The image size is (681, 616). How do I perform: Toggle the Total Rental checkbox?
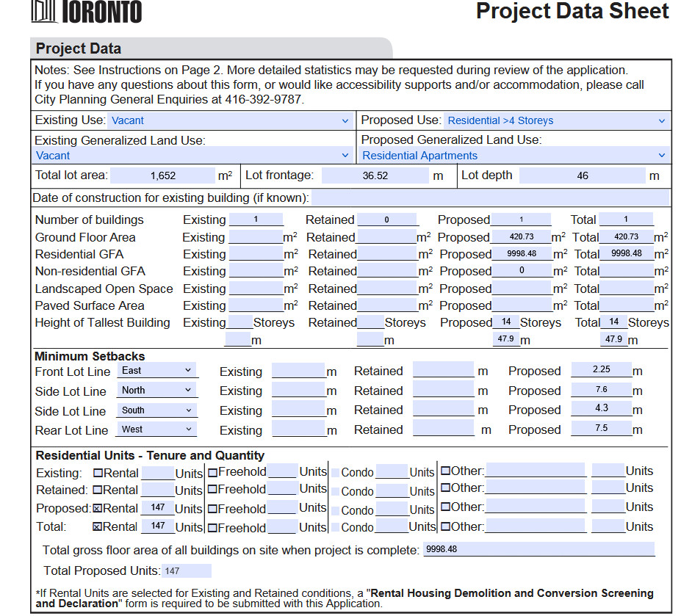pos(98,527)
